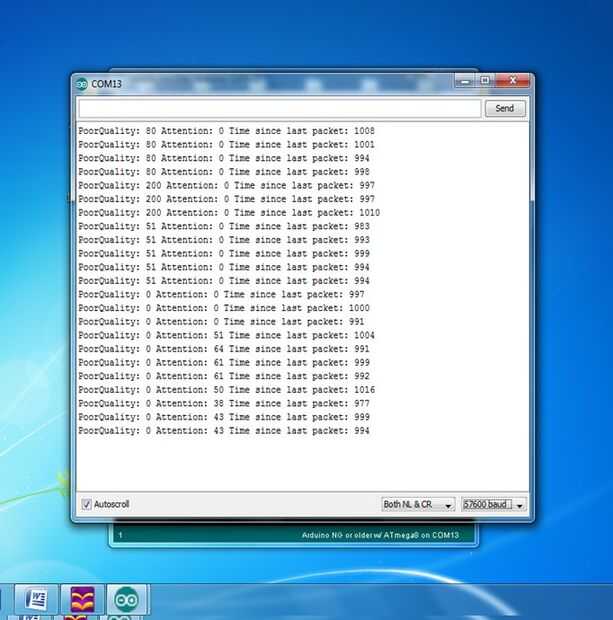Click the last output line, Attention: 43 ending 994
This screenshot has width=613, height=620.
tap(224, 431)
